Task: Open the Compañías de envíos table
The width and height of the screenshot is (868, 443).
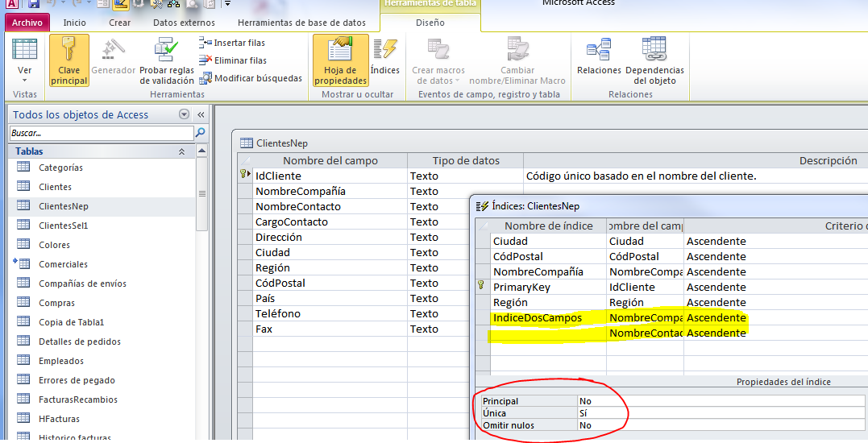Action: tap(82, 284)
